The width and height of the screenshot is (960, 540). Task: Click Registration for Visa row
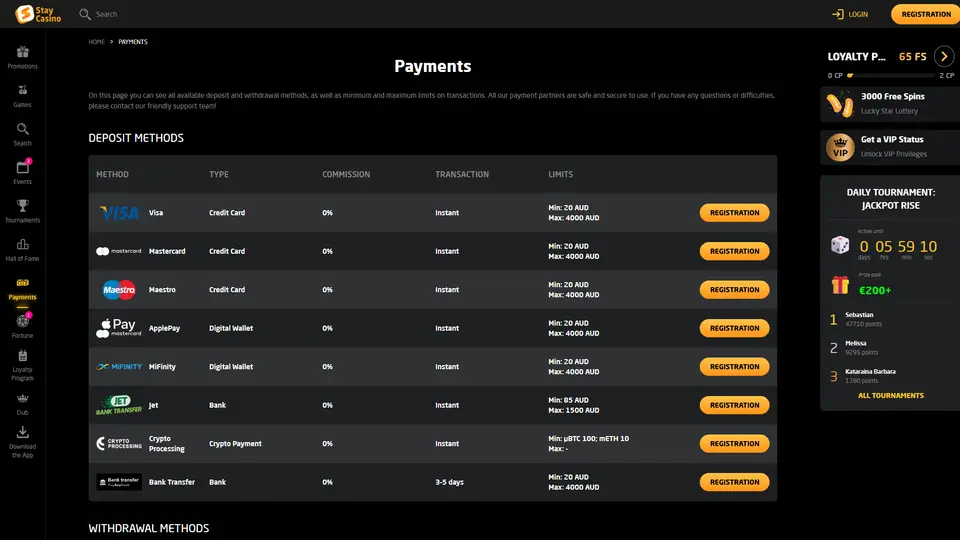point(734,212)
